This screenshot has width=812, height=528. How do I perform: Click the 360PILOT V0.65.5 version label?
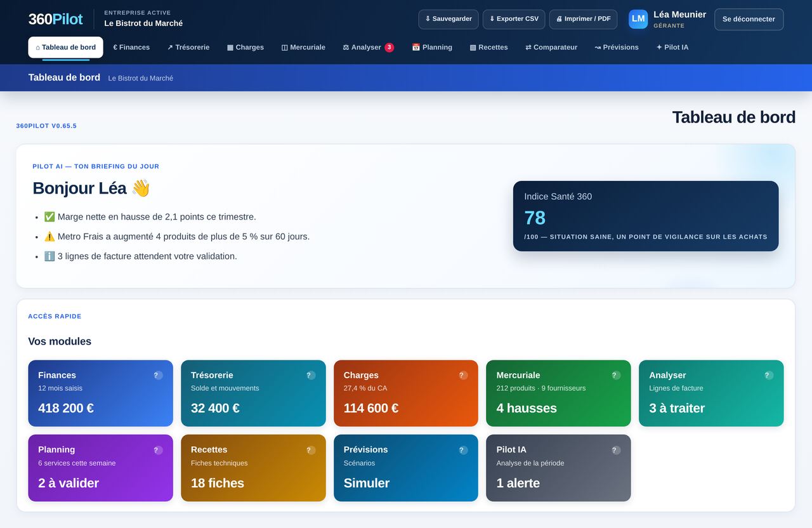[46, 126]
